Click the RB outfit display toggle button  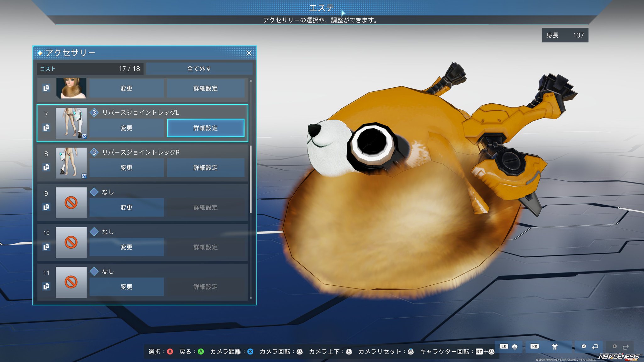548,347
